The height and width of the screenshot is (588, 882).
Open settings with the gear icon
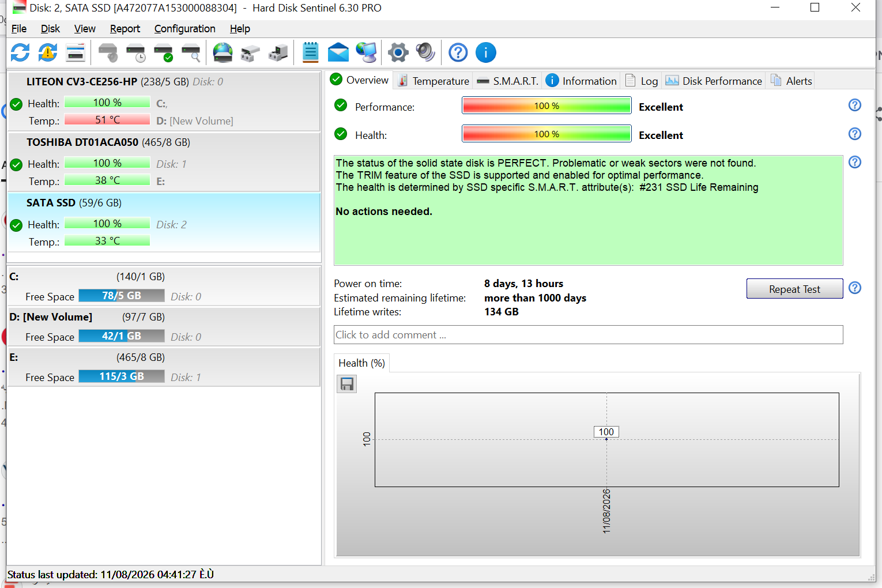coord(398,52)
